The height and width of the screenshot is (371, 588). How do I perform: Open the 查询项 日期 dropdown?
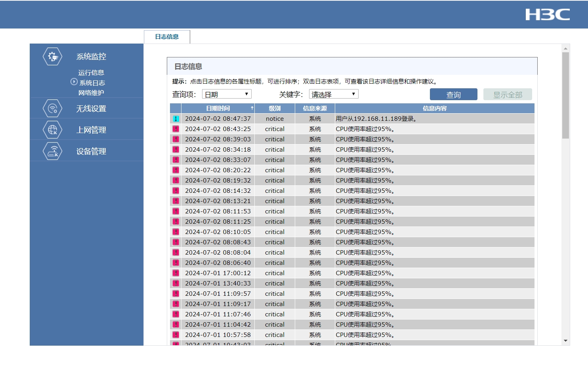[x=227, y=94]
